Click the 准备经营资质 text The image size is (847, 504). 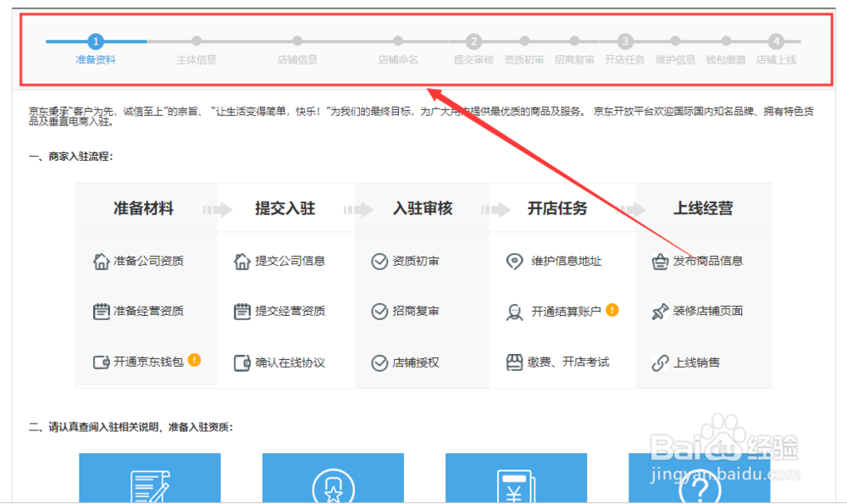coord(148,311)
